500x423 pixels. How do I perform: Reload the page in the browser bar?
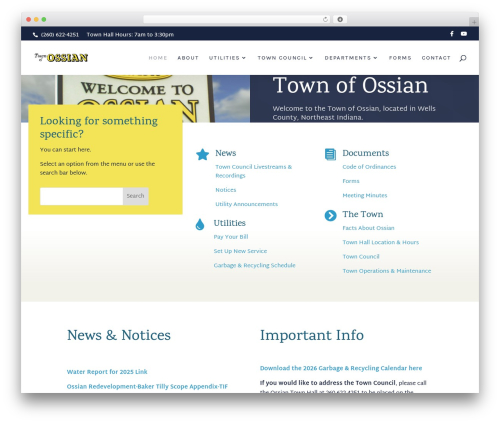[x=325, y=19]
